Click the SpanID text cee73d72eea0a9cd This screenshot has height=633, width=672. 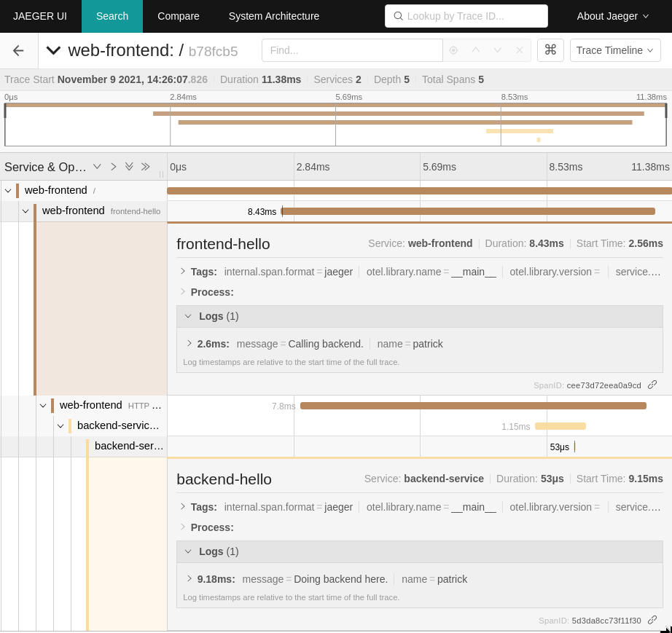[x=603, y=385]
